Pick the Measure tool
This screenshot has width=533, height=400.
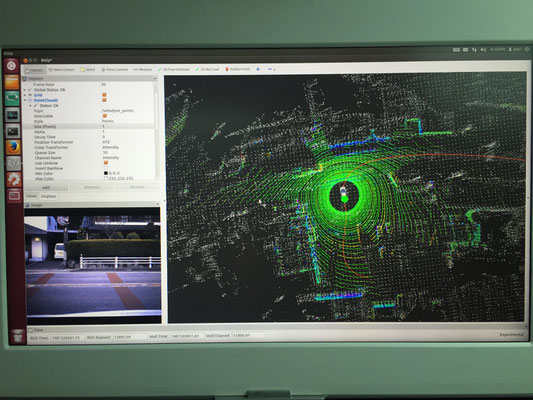click(x=143, y=69)
